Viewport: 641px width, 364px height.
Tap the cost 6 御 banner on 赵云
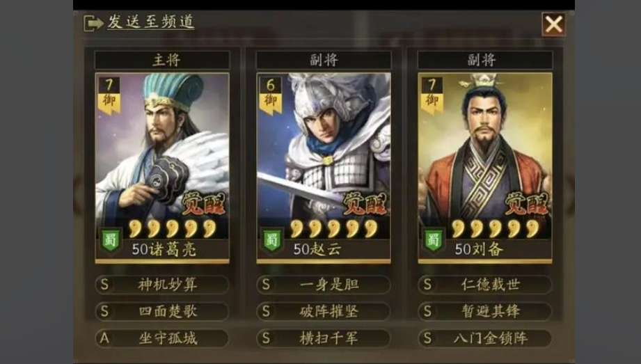point(270,95)
